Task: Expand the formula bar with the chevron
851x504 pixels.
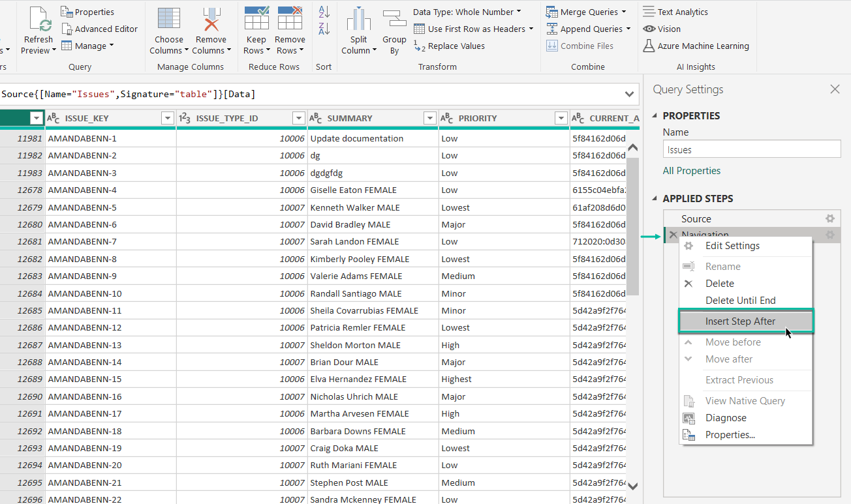Action: coord(629,95)
